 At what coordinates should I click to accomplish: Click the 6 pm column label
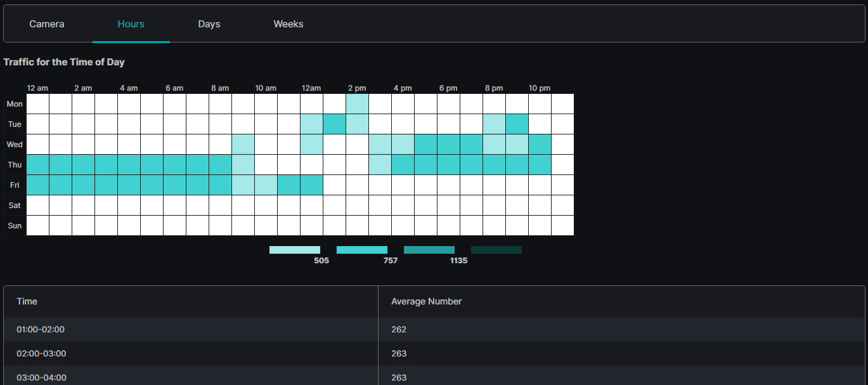[x=448, y=88]
